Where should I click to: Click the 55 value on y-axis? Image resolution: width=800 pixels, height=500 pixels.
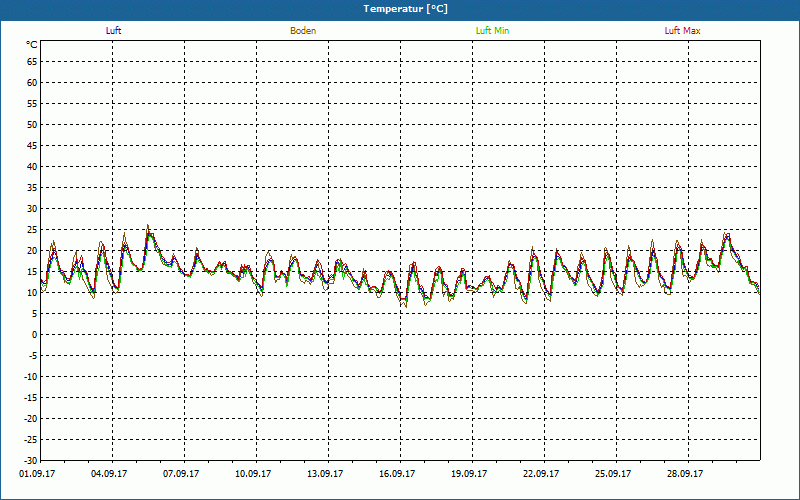[x=32, y=104]
